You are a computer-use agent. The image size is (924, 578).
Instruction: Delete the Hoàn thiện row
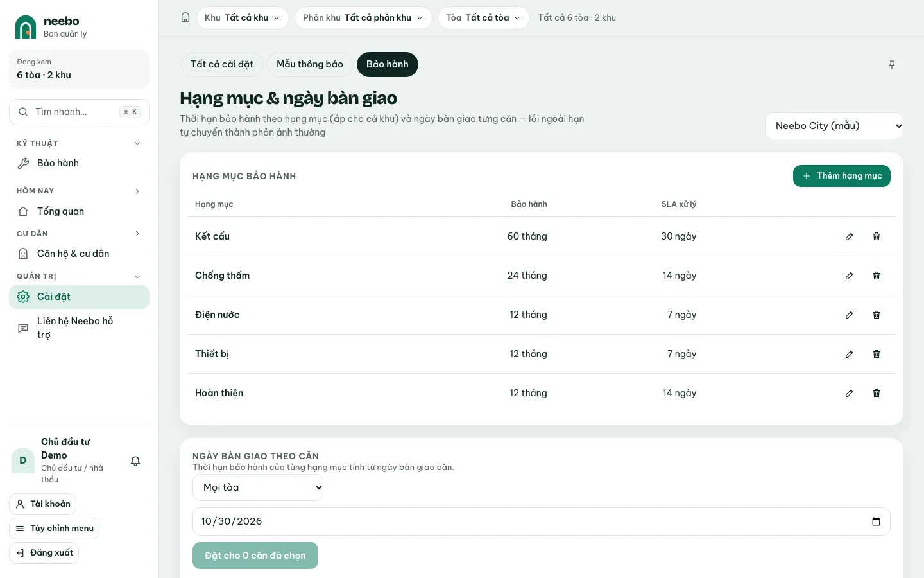click(877, 393)
